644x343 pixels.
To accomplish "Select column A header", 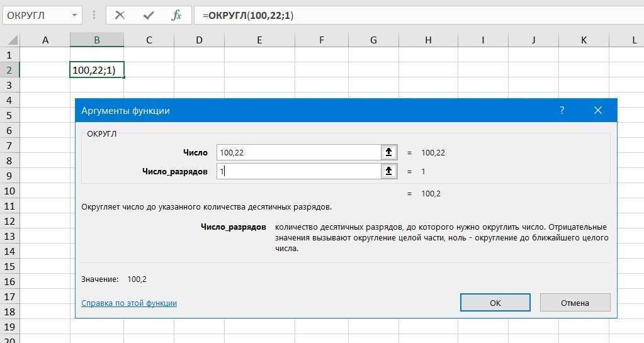I will tap(45, 40).
